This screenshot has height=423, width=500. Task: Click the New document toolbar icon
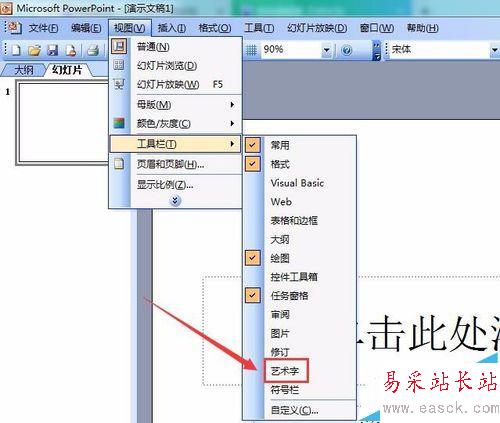coord(16,50)
